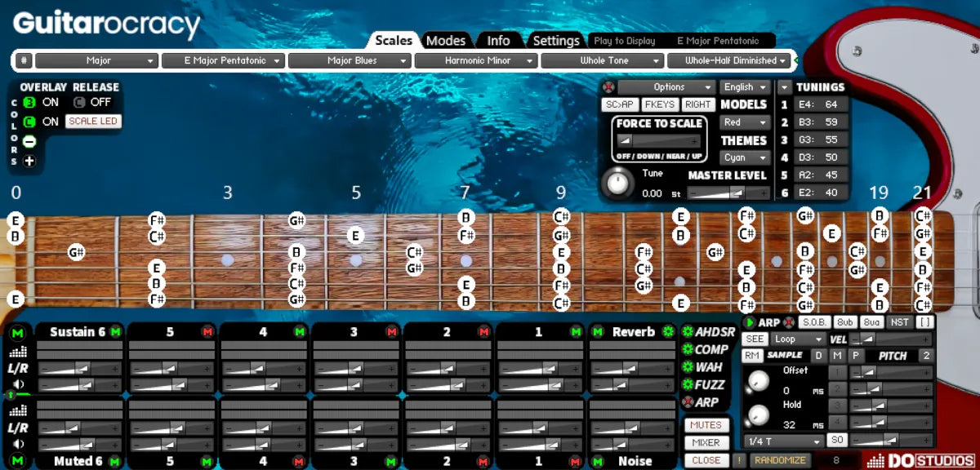Expand the Tunings dropdown arrow
980x470 pixels.
point(784,87)
